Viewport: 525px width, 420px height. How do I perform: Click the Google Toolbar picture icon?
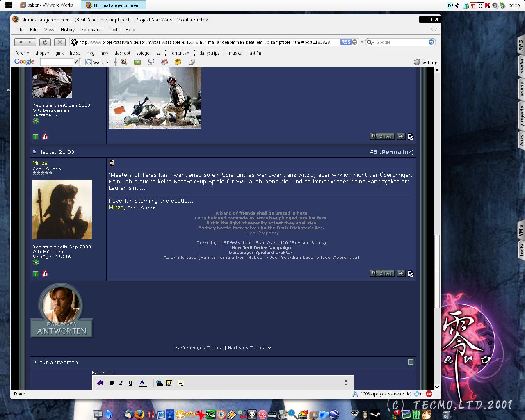tap(137, 62)
